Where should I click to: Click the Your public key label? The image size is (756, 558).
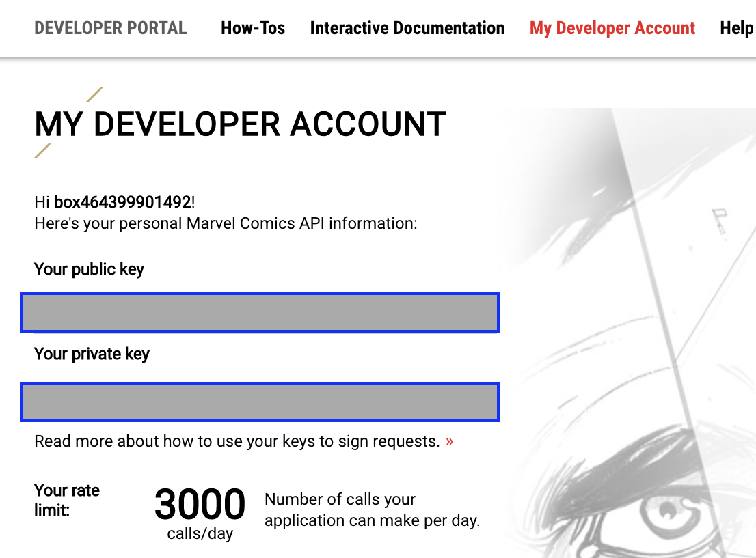coord(89,269)
